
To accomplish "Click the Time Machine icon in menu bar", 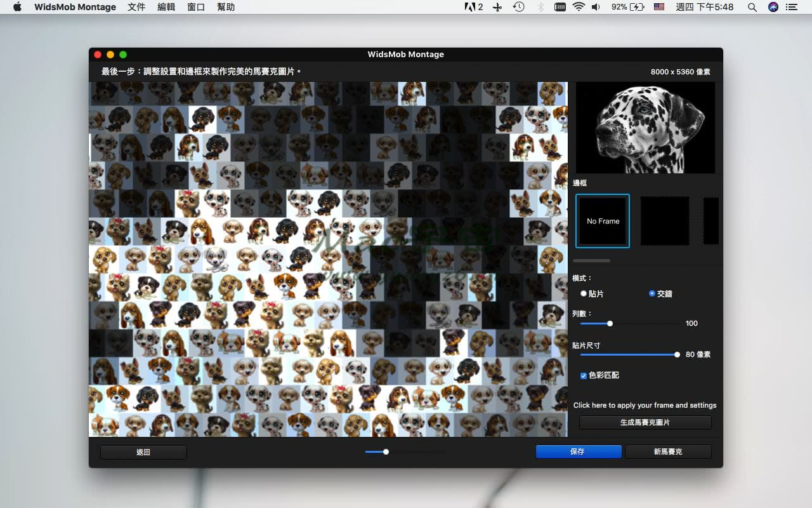I will (518, 7).
